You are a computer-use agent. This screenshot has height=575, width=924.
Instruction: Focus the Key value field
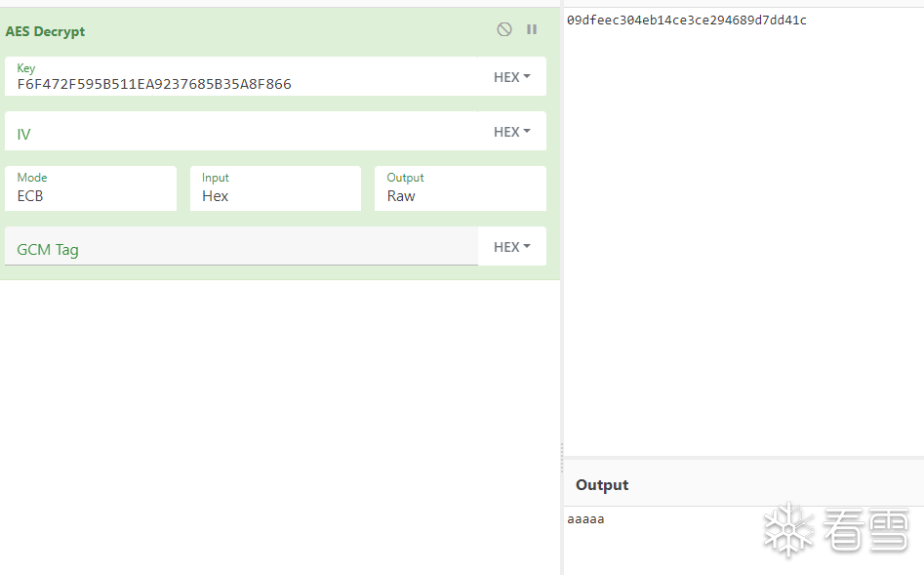pyautogui.click(x=244, y=84)
